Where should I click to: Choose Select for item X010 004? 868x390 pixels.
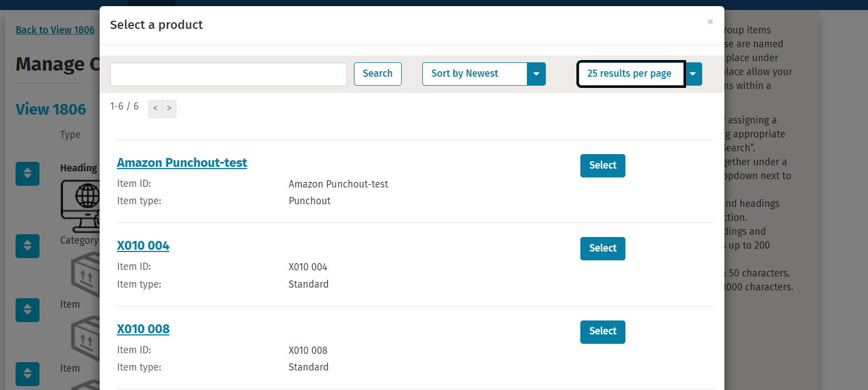tap(603, 249)
